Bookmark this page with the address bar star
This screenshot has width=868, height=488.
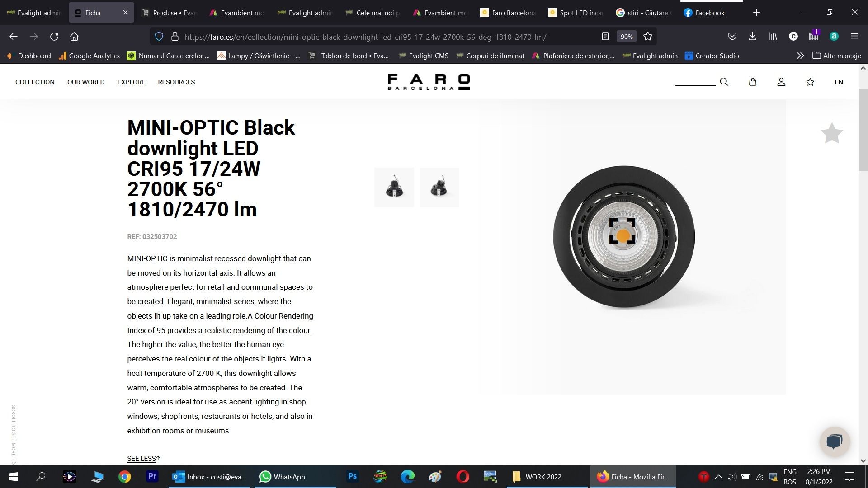(648, 37)
